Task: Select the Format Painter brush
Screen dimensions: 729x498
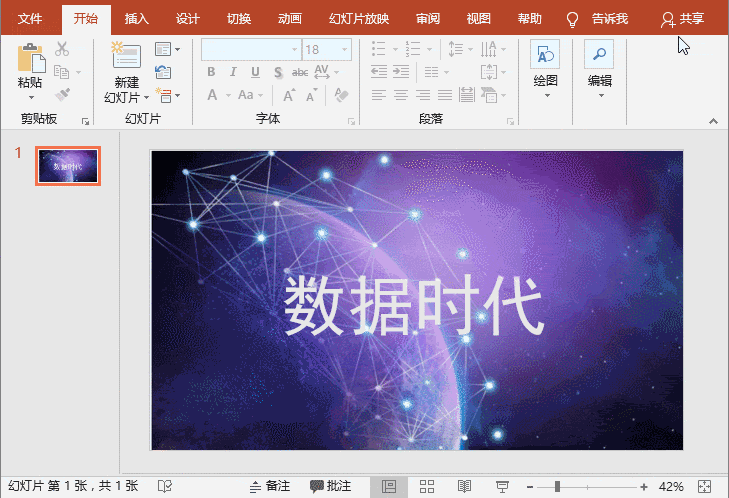Action: (x=62, y=94)
